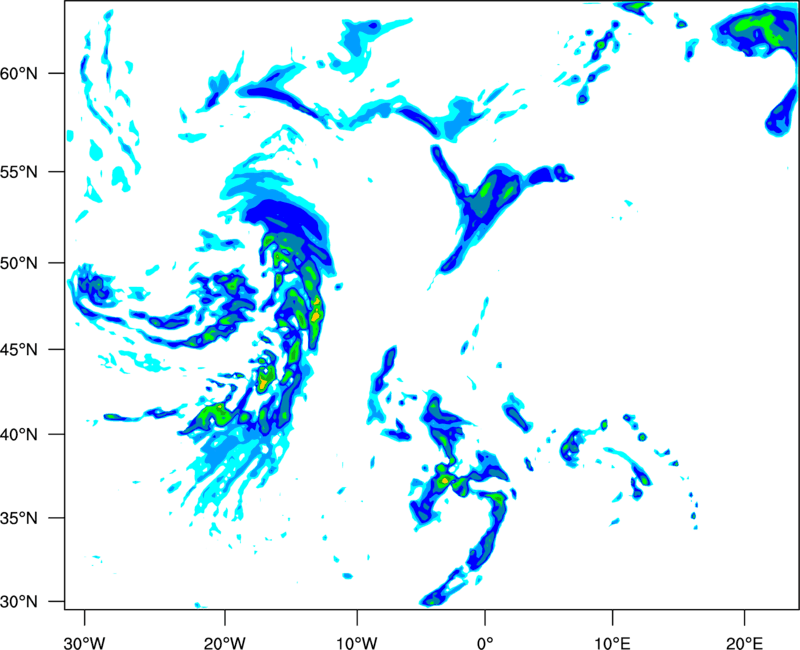Click the 20°W longitude label
Viewport: 800px width, 650px height.
point(224,643)
